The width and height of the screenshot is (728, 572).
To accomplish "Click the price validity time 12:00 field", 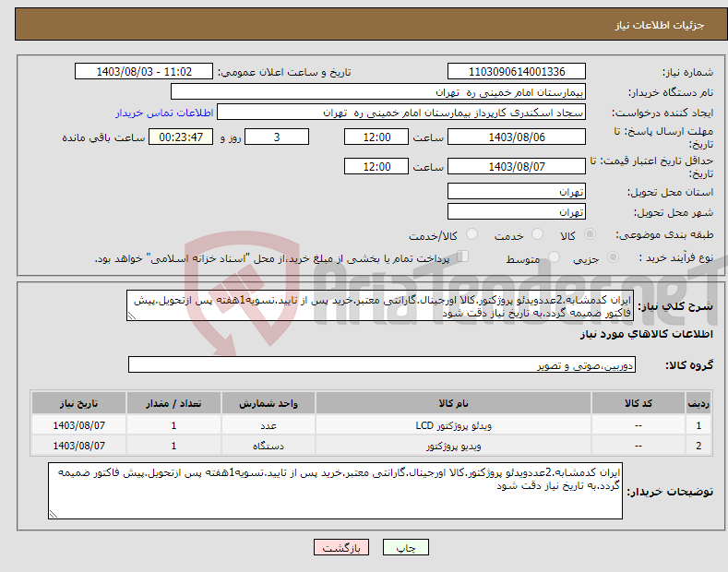I will pos(376,166).
